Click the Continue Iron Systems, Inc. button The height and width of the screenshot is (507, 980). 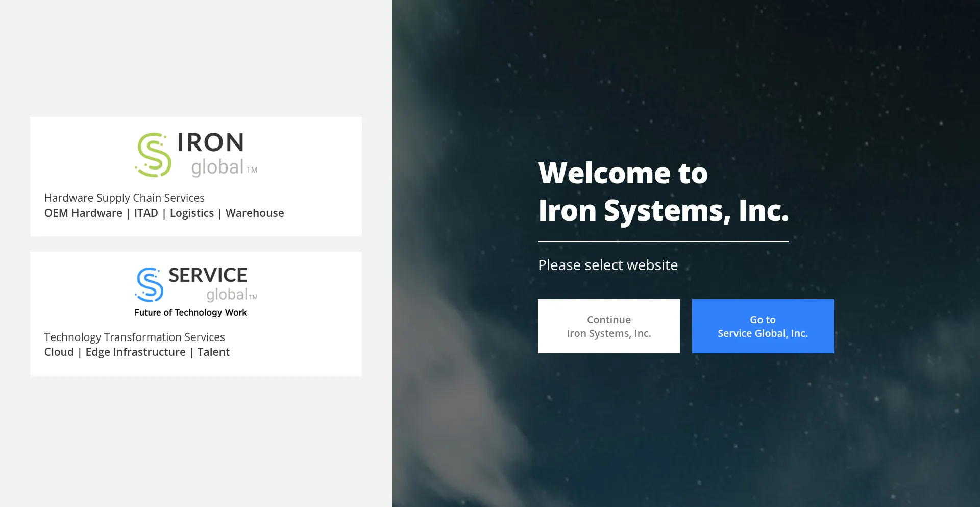608,326
